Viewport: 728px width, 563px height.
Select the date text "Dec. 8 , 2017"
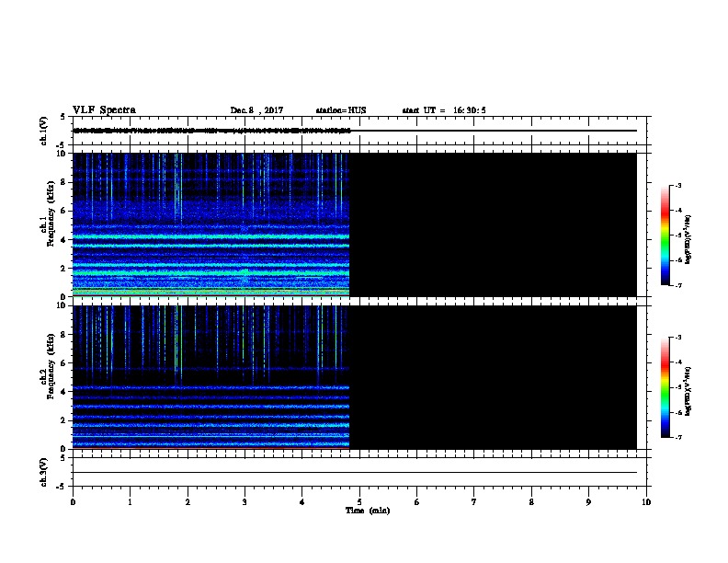(x=256, y=110)
